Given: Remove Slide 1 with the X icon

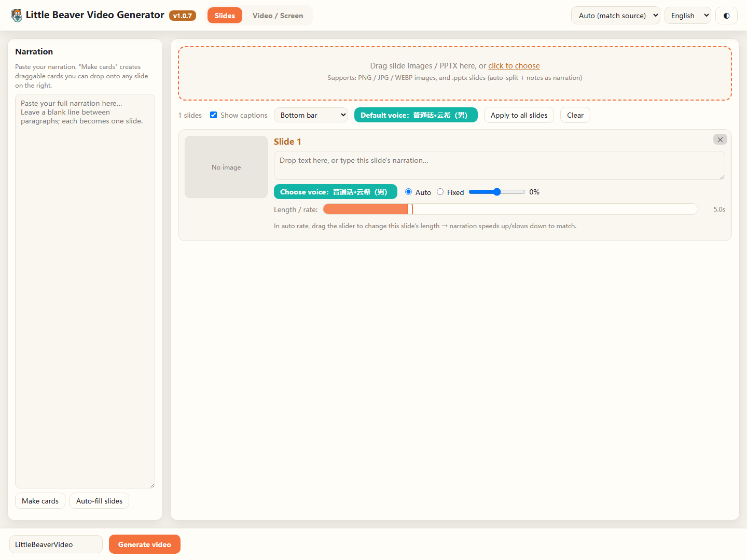Looking at the screenshot, I should click(720, 139).
